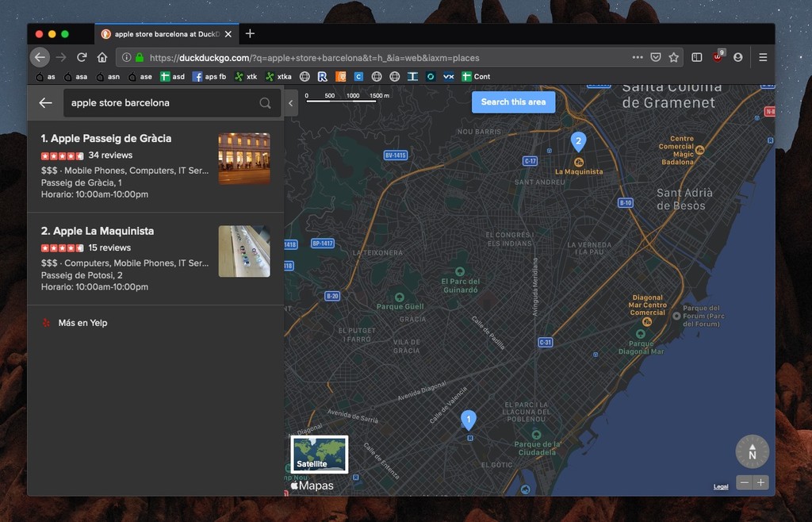This screenshot has width=812, height=522.
Task: Open the 'asd' bookmark
Action: point(172,77)
